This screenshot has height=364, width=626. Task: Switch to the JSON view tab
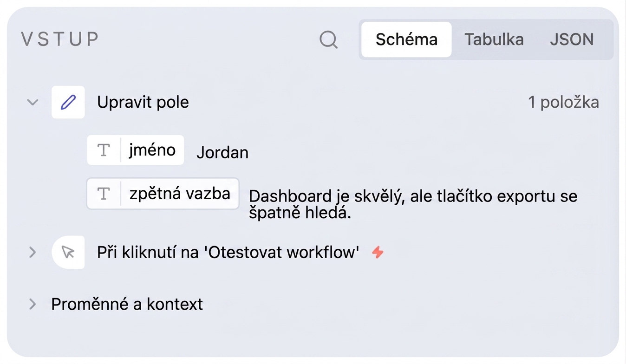pyautogui.click(x=572, y=39)
